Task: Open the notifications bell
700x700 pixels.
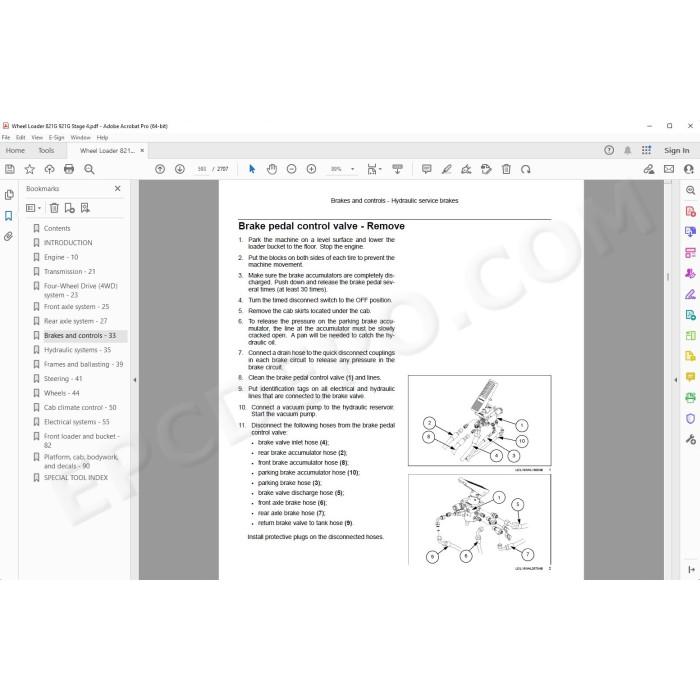Action: click(x=627, y=150)
